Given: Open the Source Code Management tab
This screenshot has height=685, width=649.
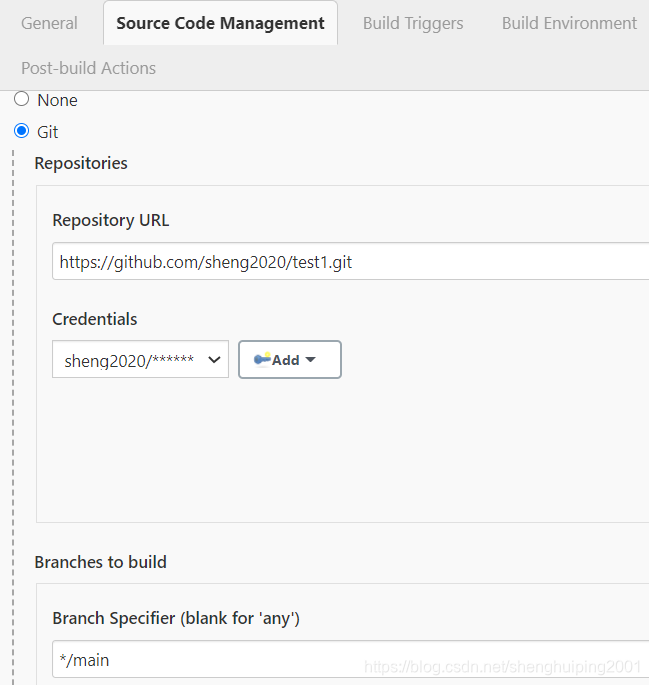Looking at the screenshot, I should (x=220, y=23).
